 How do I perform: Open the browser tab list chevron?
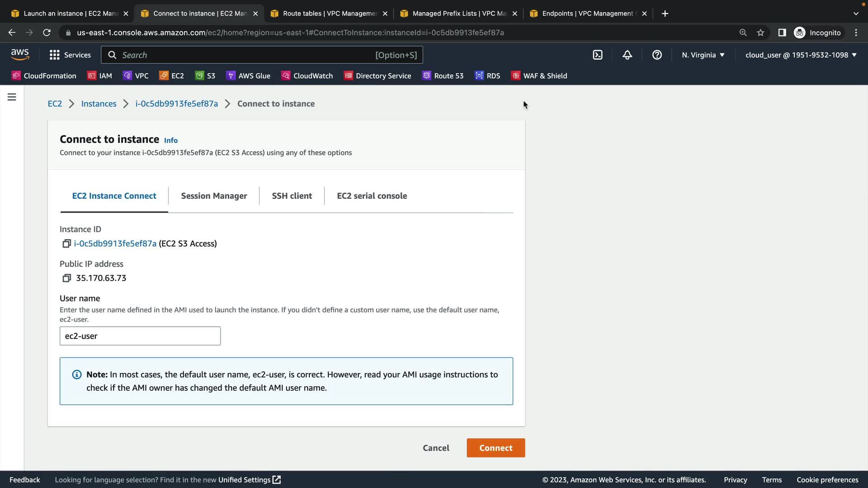[855, 14]
